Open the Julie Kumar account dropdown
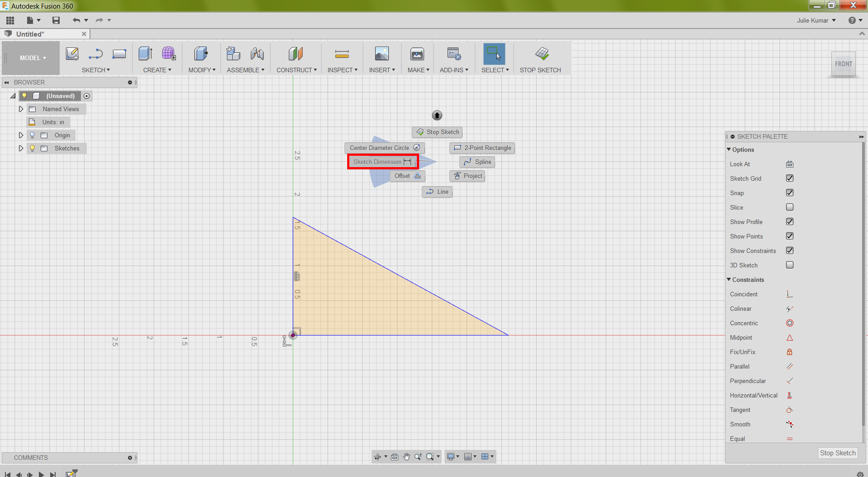The width and height of the screenshot is (868, 477). tap(816, 20)
